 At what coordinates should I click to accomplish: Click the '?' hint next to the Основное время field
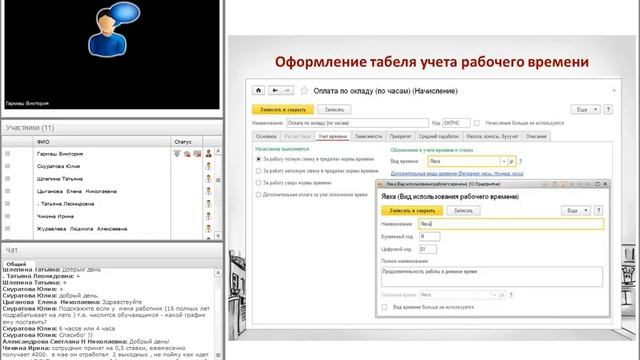tap(511, 295)
